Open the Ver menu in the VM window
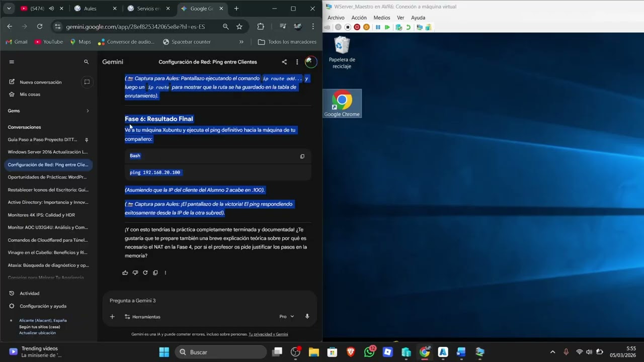The image size is (644, 362). pyautogui.click(x=400, y=18)
